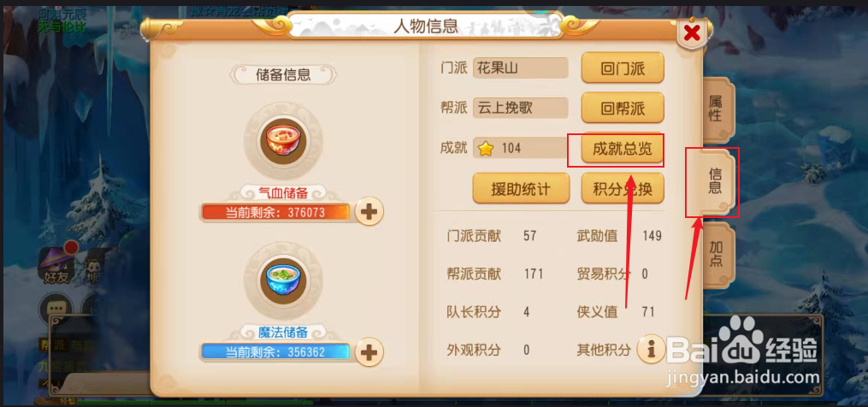This screenshot has height=407, width=868.
Task: Select the 信息 tab
Action: (717, 181)
